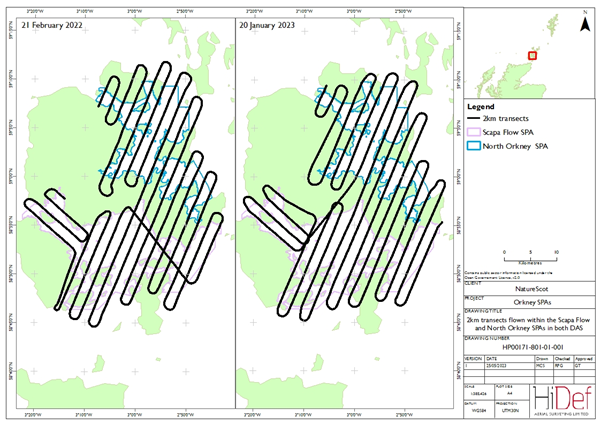Click the 'A4' plot size value

tap(511, 394)
